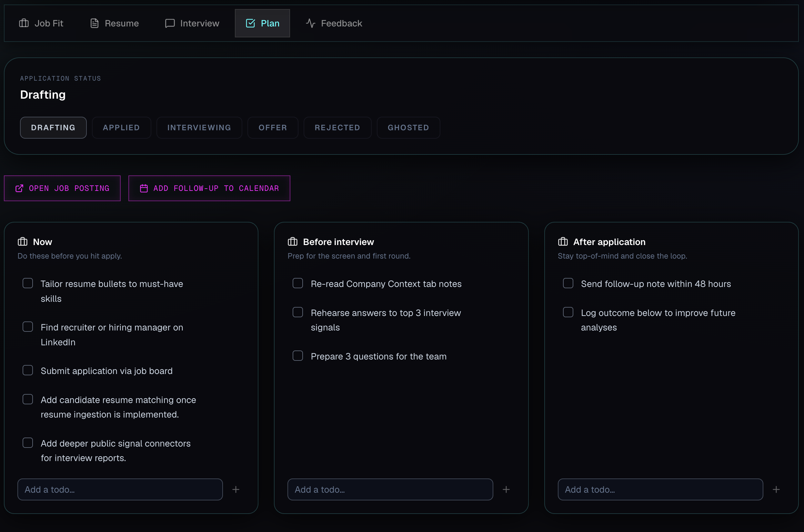804x532 pixels.
Task: Check 'Submit application via job board'
Action: [28, 370]
